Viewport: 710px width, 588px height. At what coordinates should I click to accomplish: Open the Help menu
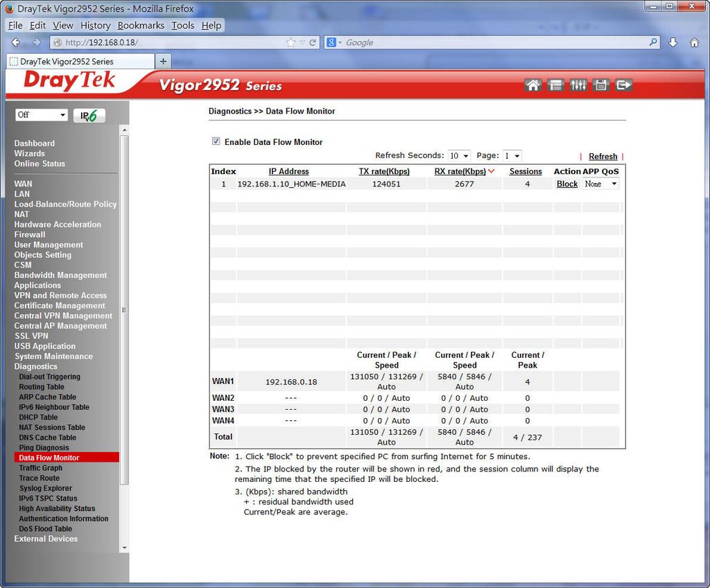click(211, 26)
